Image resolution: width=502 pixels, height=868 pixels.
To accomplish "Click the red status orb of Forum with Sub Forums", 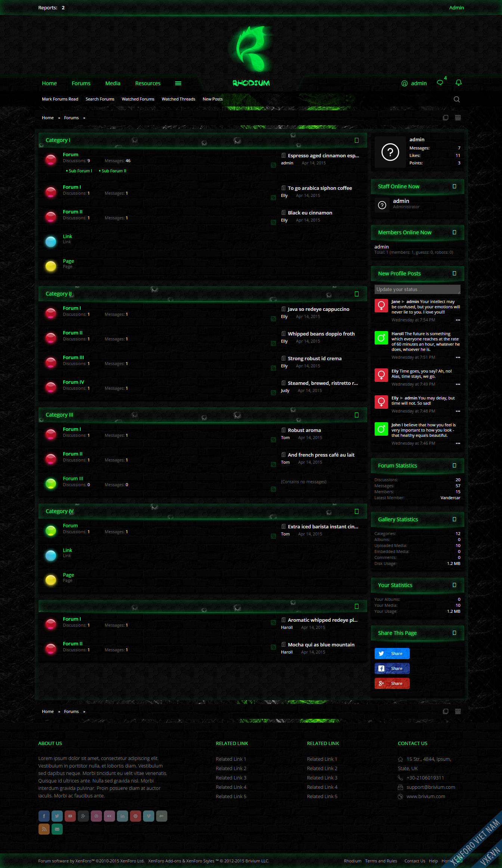I will pos(51,160).
